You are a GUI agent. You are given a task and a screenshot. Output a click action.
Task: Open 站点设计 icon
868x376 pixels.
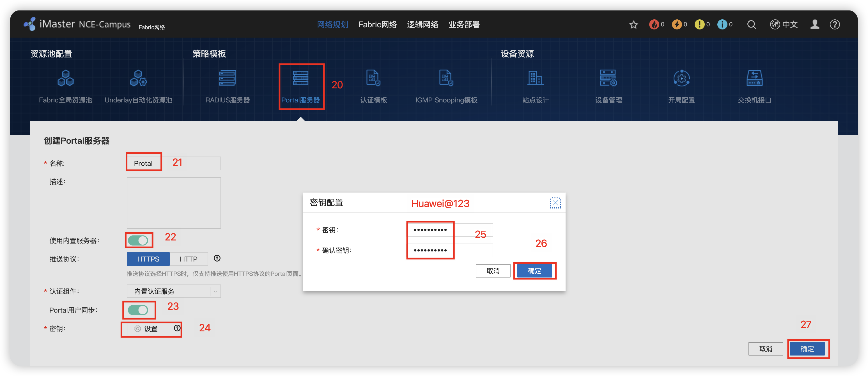click(x=536, y=78)
